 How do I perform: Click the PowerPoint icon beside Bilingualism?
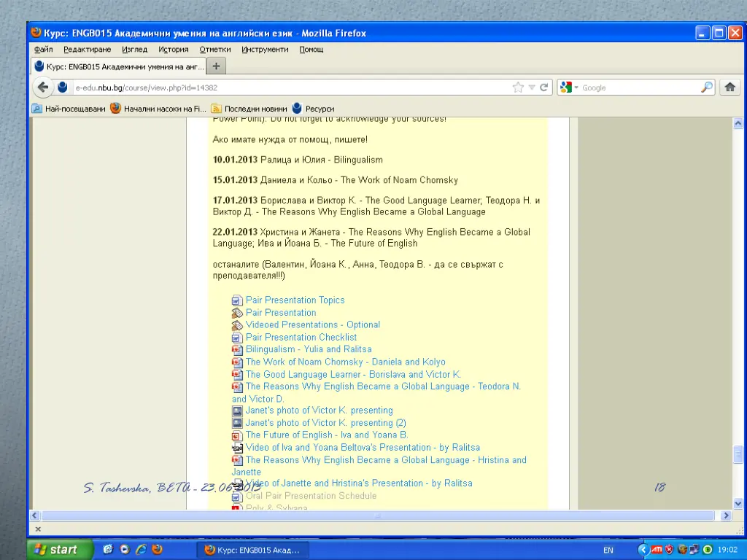click(x=237, y=349)
